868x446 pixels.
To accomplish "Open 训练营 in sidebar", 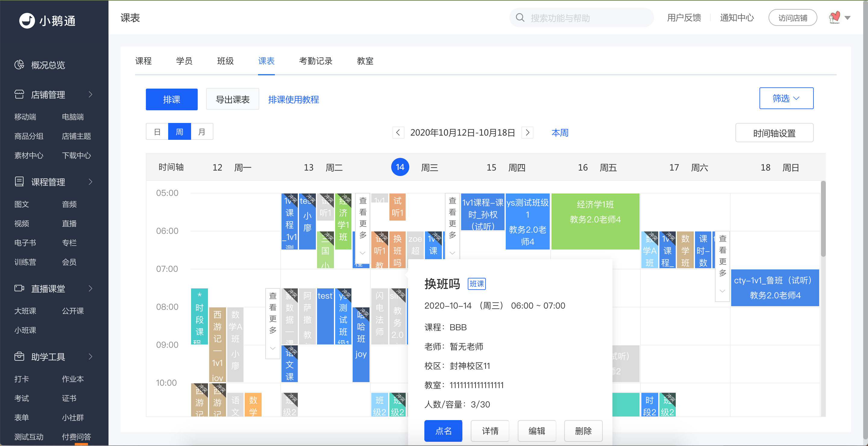I will [25, 262].
